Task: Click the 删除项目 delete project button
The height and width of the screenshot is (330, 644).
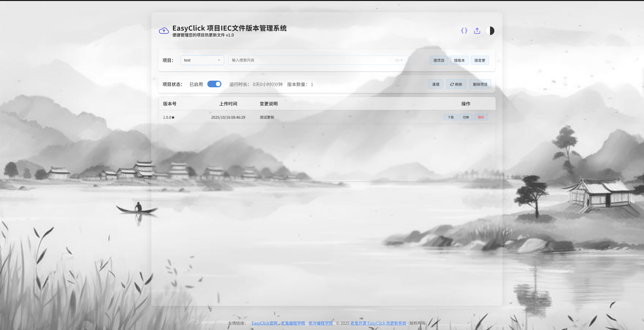Action: point(480,84)
